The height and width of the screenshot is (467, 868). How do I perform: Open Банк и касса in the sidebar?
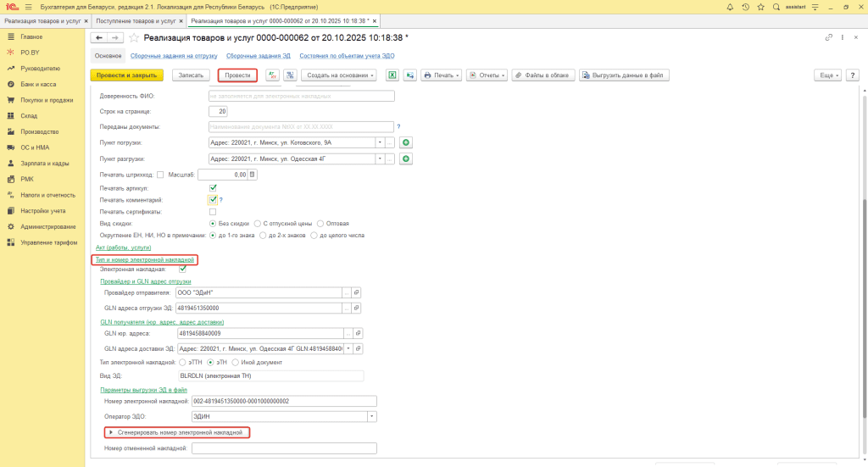click(37, 85)
